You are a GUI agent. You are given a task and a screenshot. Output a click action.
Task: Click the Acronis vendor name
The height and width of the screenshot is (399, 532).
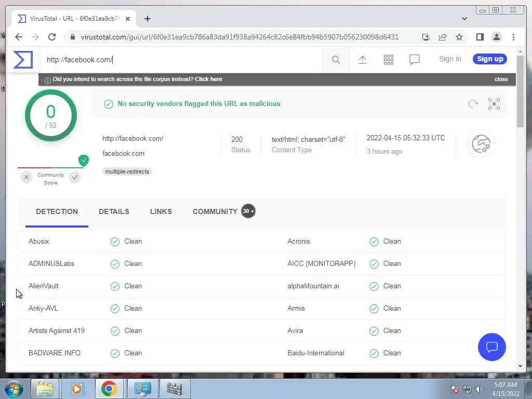point(299,242)
